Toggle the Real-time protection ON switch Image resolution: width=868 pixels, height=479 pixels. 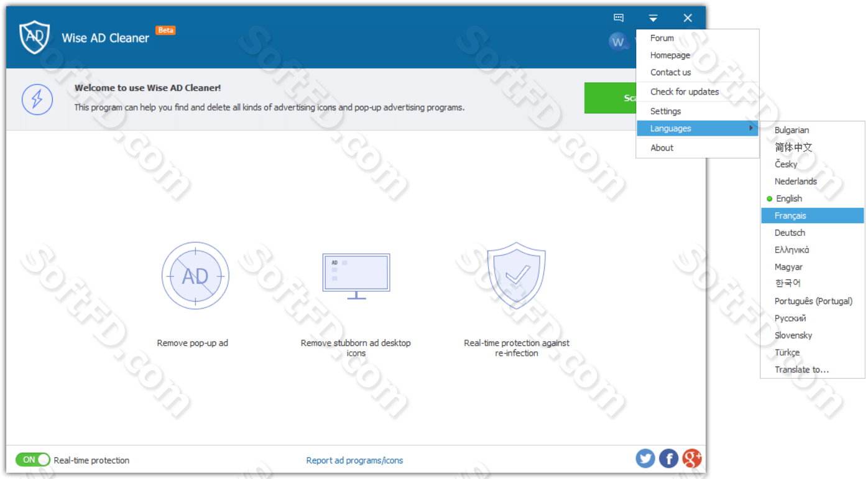(33, 460)
